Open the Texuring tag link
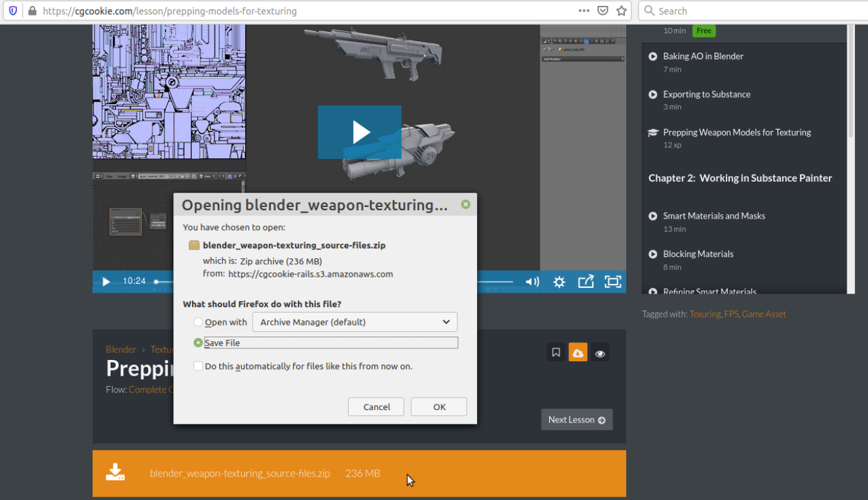This screenshot has height=500, width=868. click(x=705, y=314)
